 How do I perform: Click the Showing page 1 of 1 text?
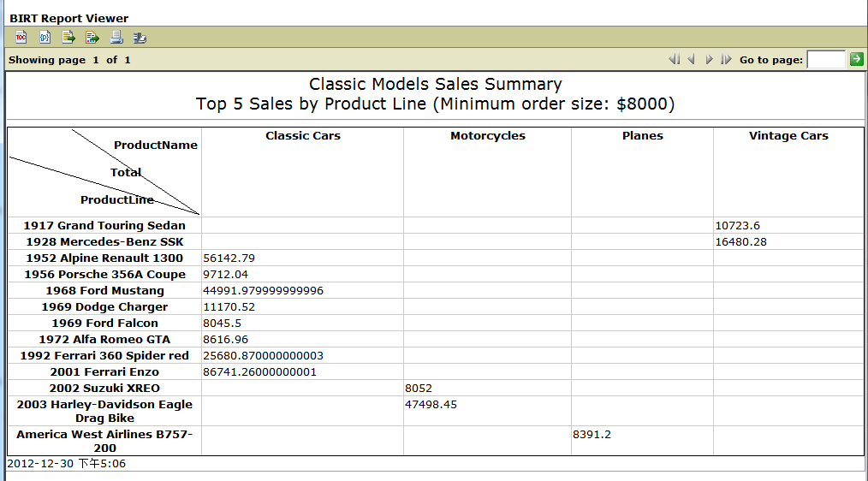coord(69,60)
